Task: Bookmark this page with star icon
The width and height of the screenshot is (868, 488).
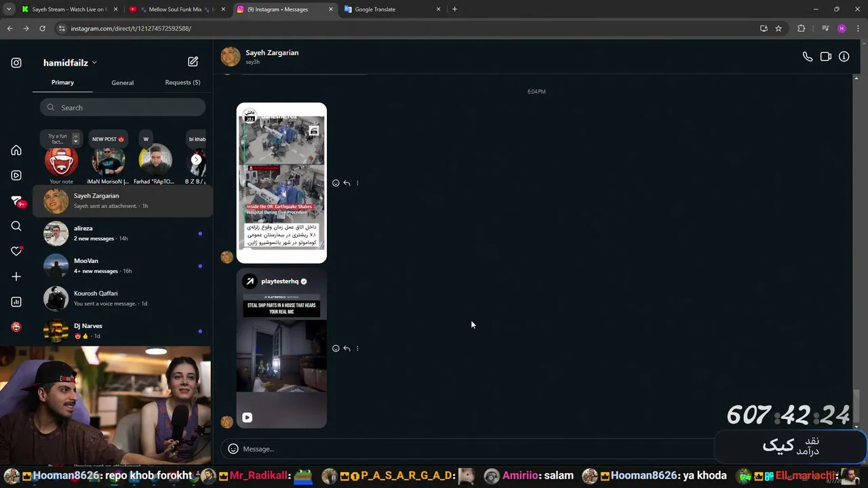Action: click(778, 28)
